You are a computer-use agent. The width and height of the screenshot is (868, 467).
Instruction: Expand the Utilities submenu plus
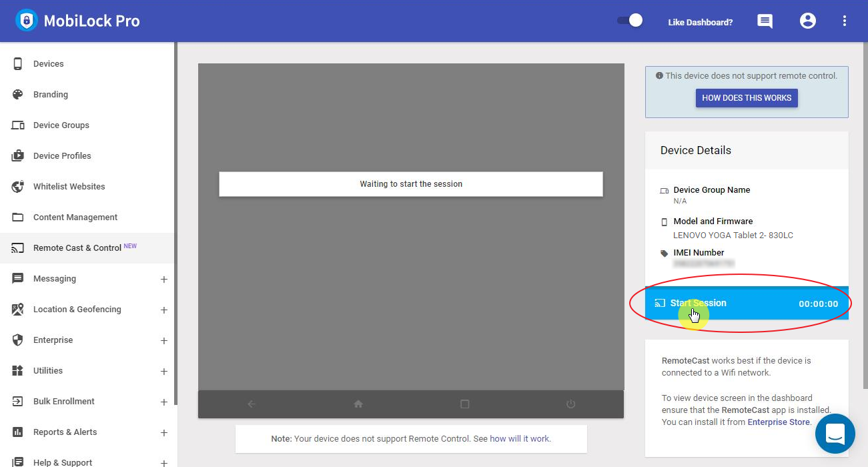(x=164, y=372)
